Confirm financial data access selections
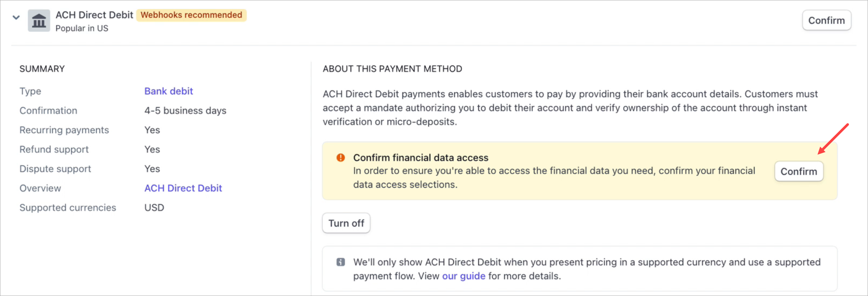Screen dimensions: 868x296 pyautogui.click(x=799, y=171)
